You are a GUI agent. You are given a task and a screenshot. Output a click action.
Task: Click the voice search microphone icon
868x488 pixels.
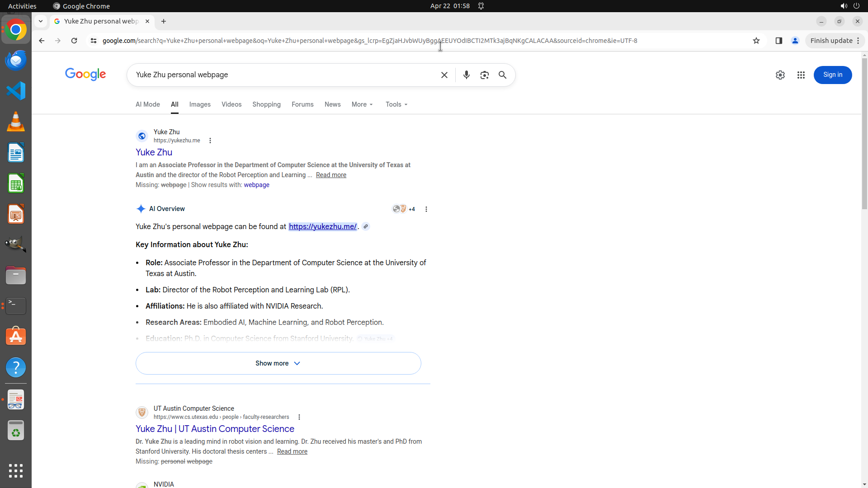[x=466, y=75]
